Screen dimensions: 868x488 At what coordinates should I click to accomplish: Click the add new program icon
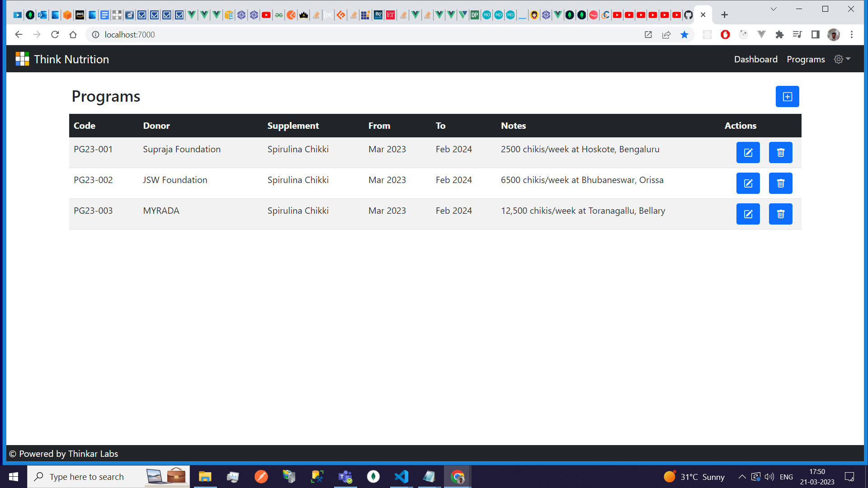click(787, 97)
